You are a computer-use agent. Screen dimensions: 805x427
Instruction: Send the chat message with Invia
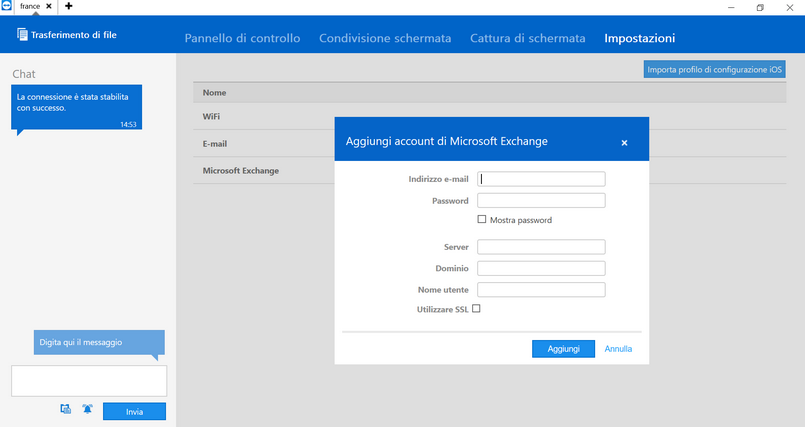pos(135,412)
